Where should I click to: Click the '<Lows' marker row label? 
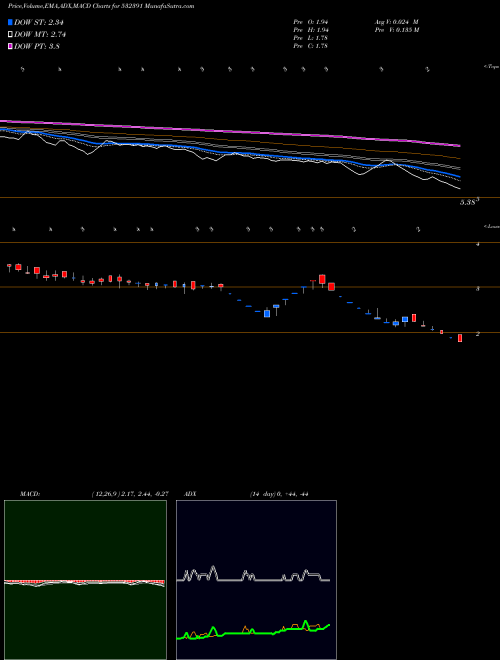(x=492, y=226)
